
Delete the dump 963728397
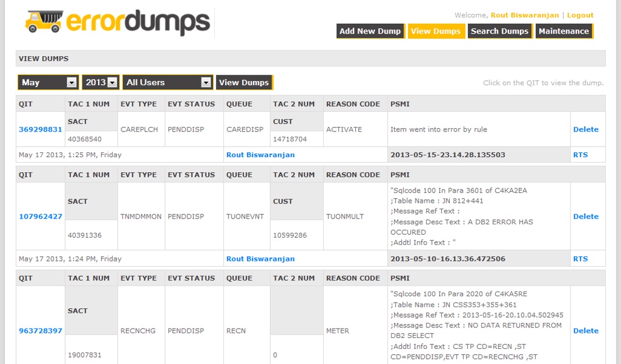pos(586,331)
